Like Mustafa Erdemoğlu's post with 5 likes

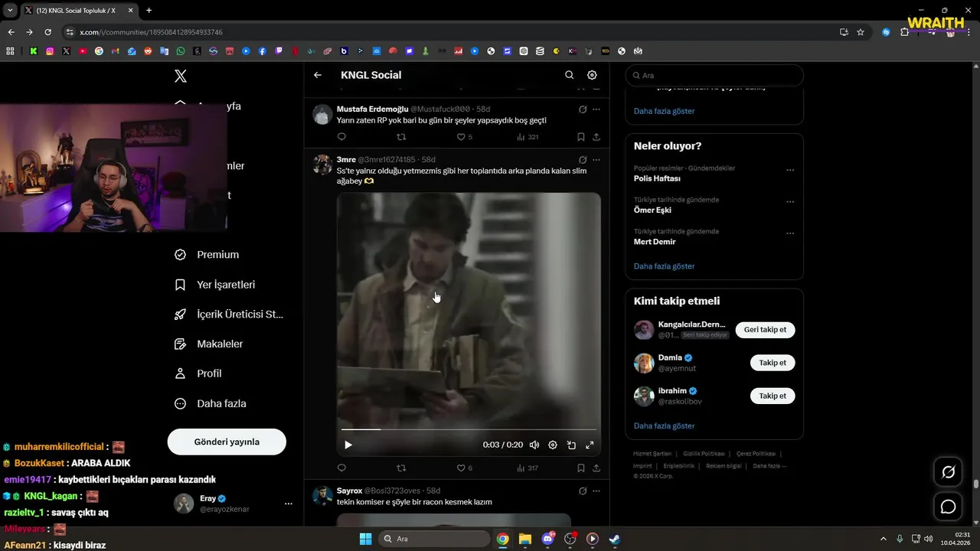click(465, 137)
